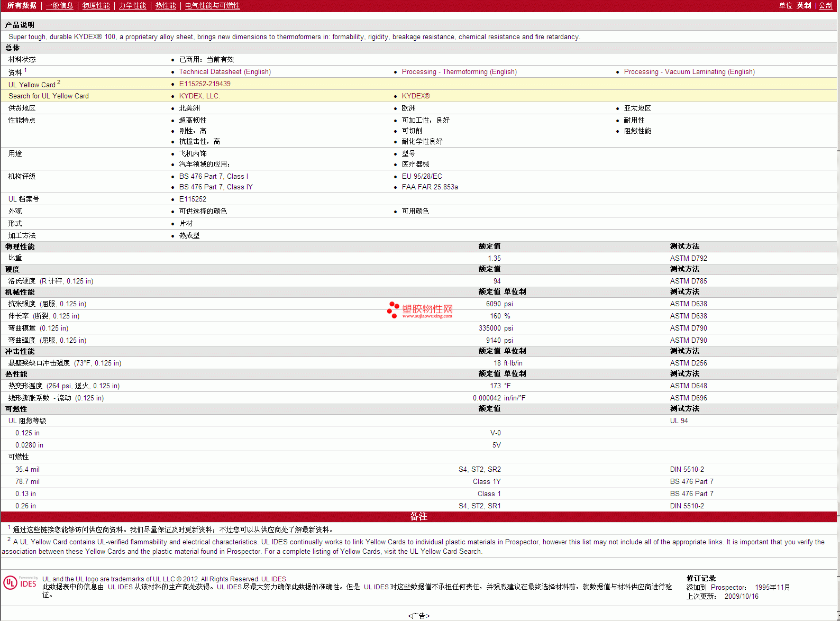This screenshot has height=621, width=840.
Task: Select the 比重 value 1.35
Action: [x=494, y=258]
